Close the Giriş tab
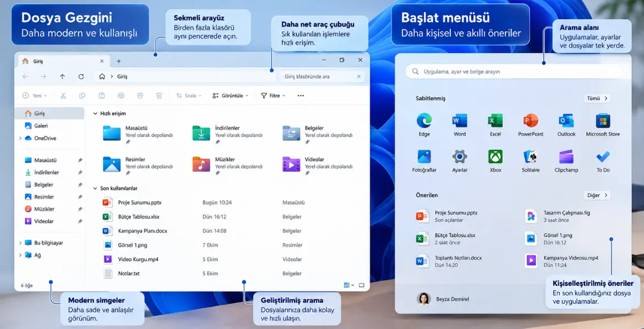644x329 pixels. tap(102, 61)
